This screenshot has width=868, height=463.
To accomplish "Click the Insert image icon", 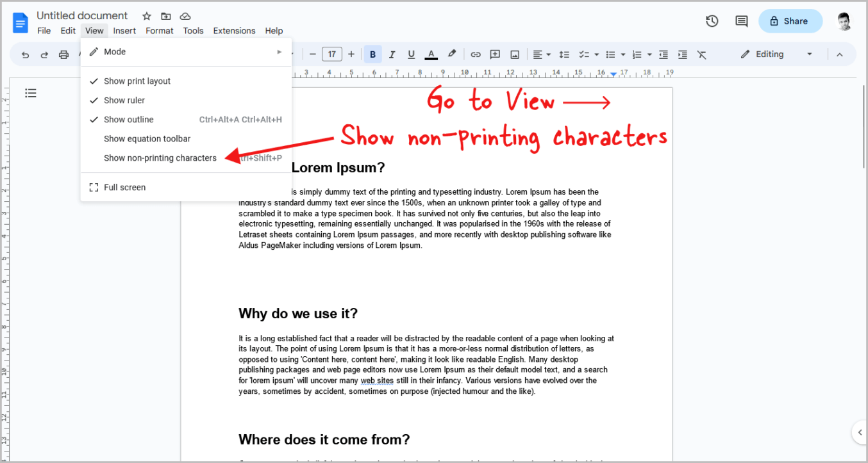I will coord(515,54).
